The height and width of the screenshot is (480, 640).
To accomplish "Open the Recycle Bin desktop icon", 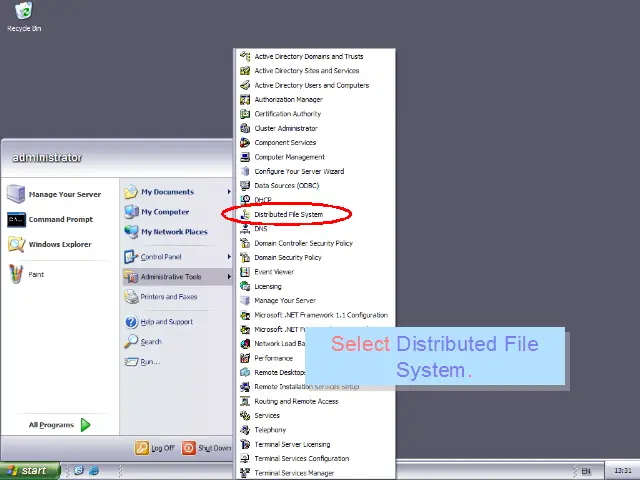I will [24, 17].
